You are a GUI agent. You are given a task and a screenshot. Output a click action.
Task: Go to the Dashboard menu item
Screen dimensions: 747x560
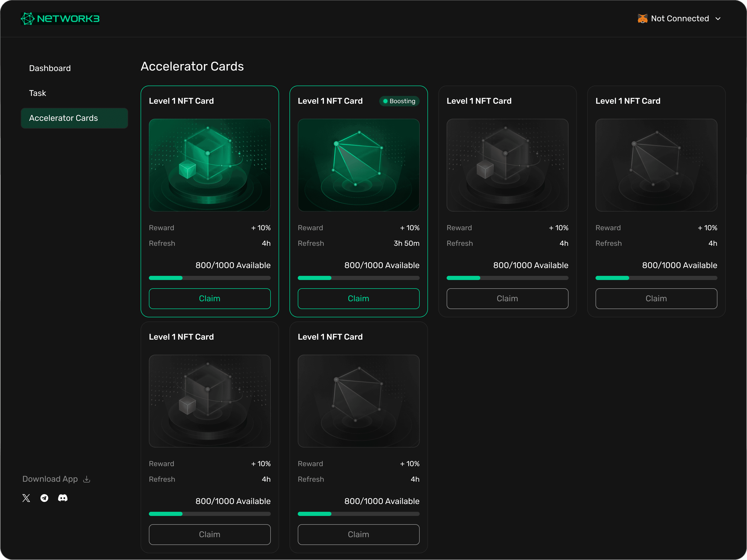click(x=50, y=68)
